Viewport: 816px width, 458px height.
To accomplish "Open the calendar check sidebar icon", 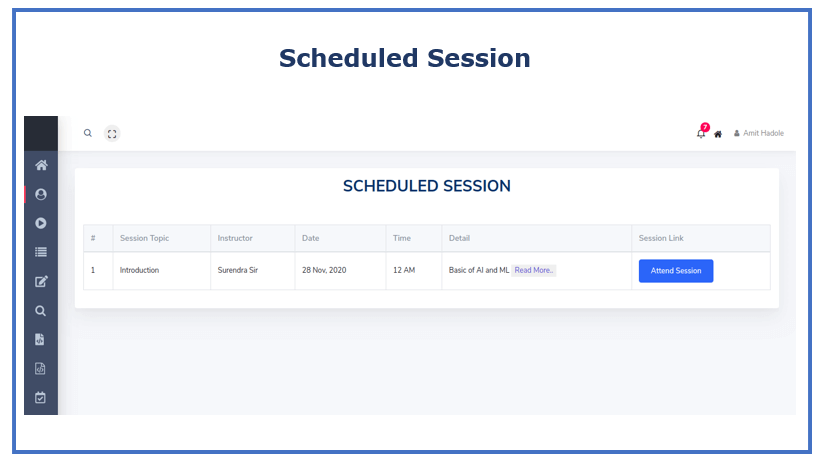I will pyautogui.click(x=40, y=398).
